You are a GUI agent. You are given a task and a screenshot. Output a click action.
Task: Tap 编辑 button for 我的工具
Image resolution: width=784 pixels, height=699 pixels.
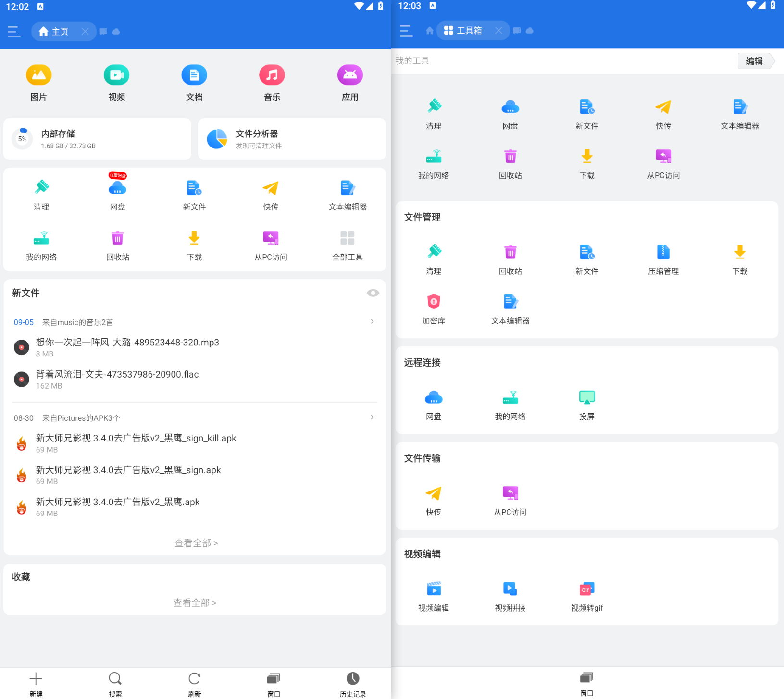click(755, 61)
